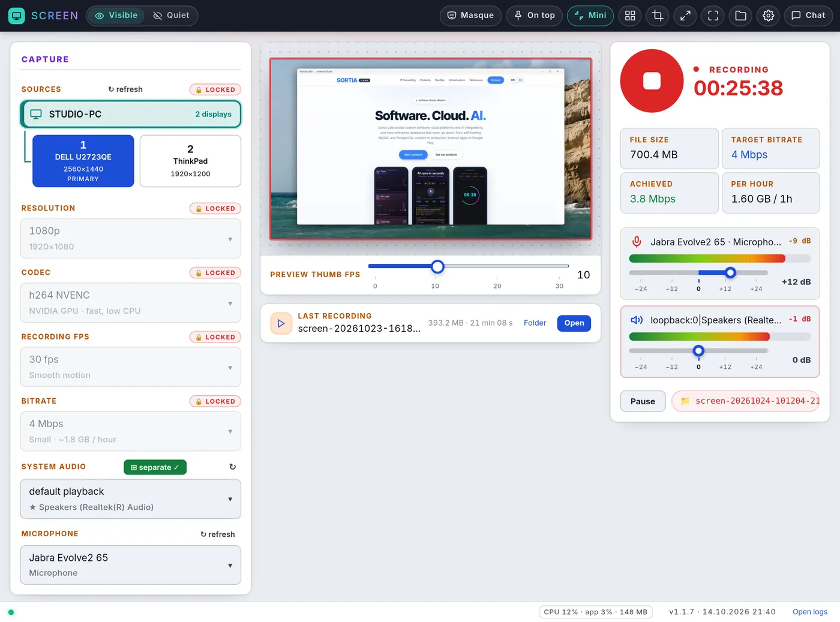The height and width of the screenshot is (622, 840).
Task: Open the Resolution 1080p dropdown
Action: 131,238
